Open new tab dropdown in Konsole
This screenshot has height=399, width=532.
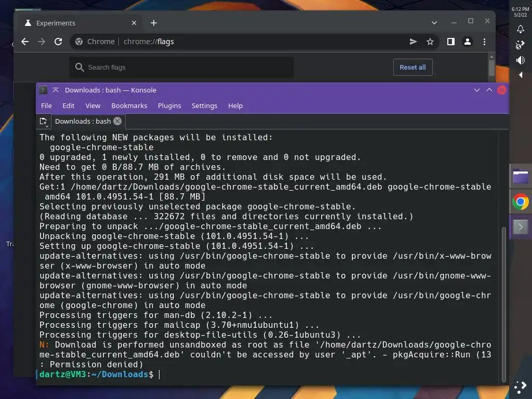[44, 122]
